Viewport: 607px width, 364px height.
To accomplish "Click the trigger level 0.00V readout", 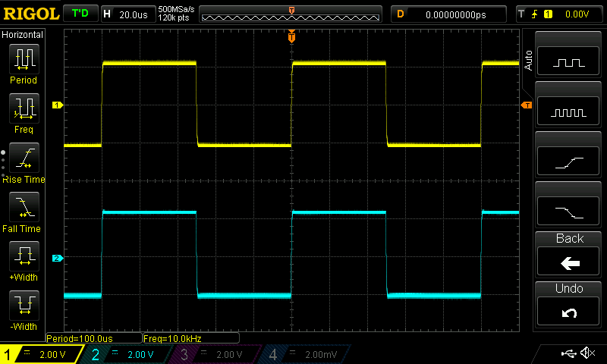I will pos(577,14).
